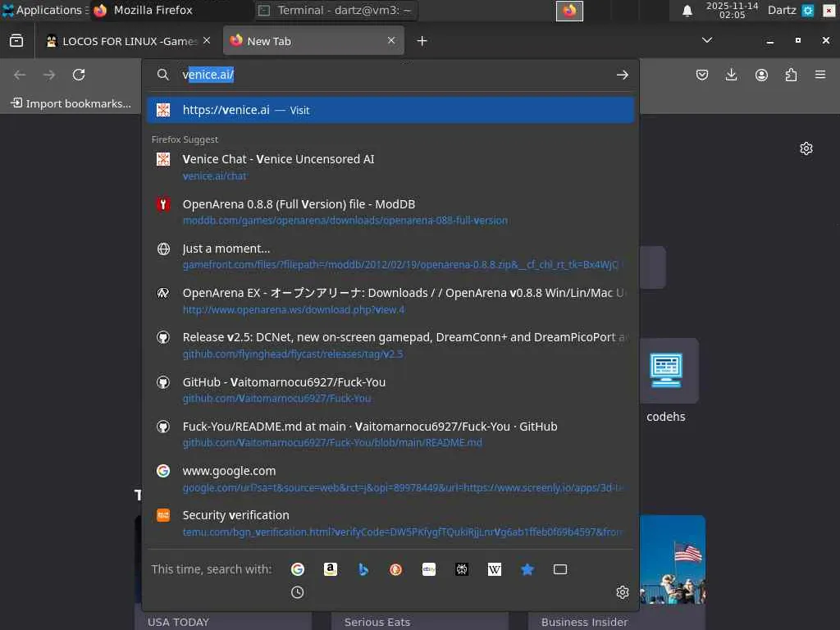Viewport: 840px width, 630px height.
Task: Open GitHub Vaitomarnocu6927 repository suggestion
Action: (390, 390)
